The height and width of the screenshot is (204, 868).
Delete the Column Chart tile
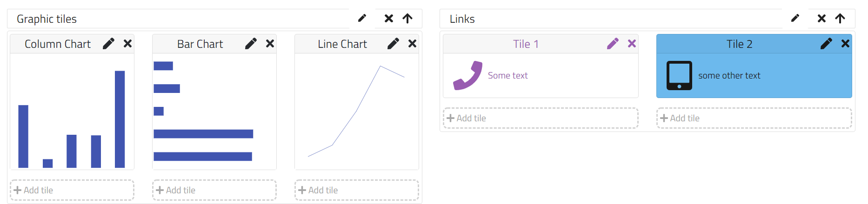tap(127, 44)
